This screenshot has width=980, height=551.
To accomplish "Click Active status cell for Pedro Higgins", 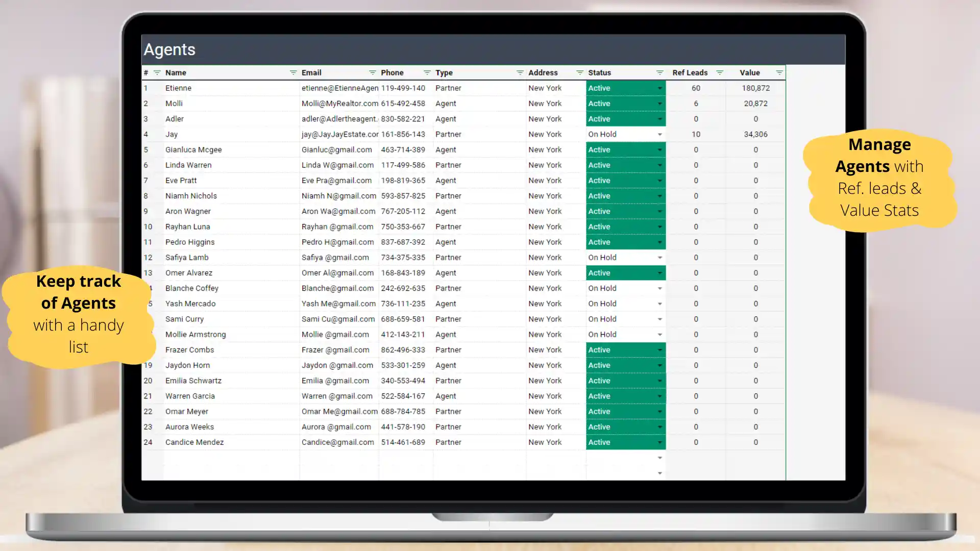I will (626, 242).
